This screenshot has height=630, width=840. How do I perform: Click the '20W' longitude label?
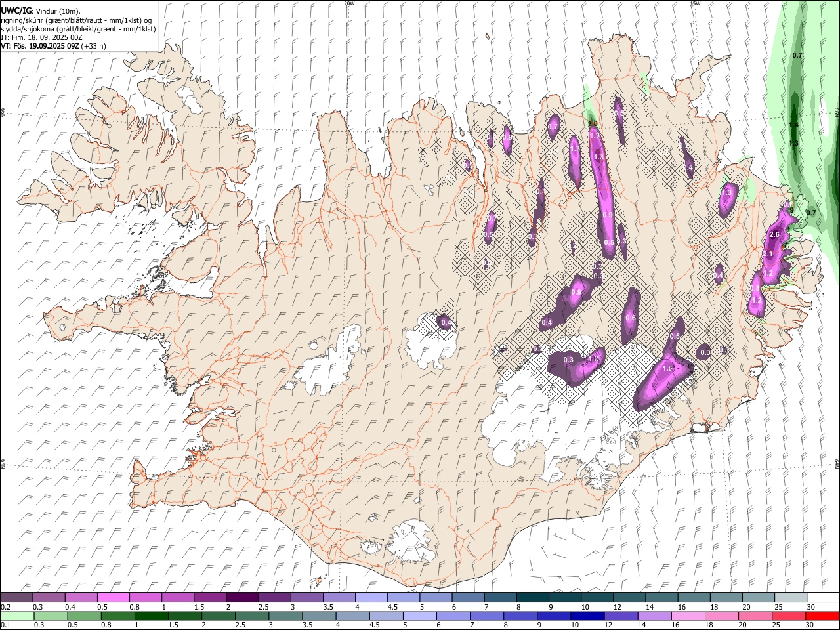point(349,3)
